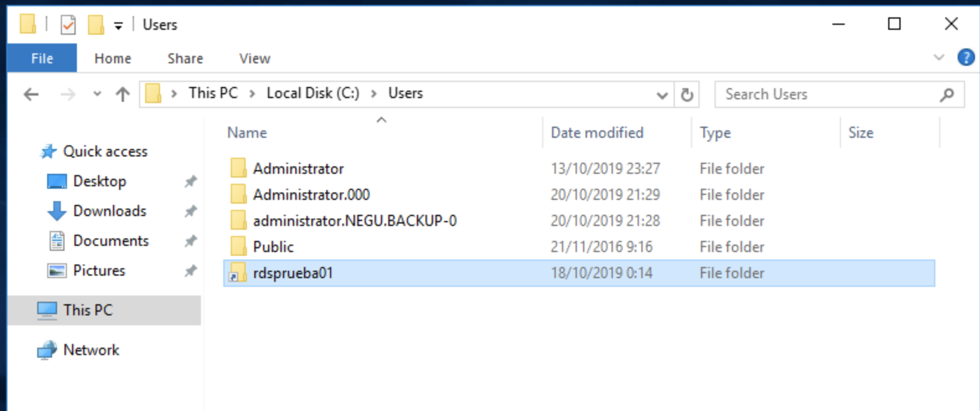
Task: Switch to the View ribbon tab
Action: tap(254, 58)
